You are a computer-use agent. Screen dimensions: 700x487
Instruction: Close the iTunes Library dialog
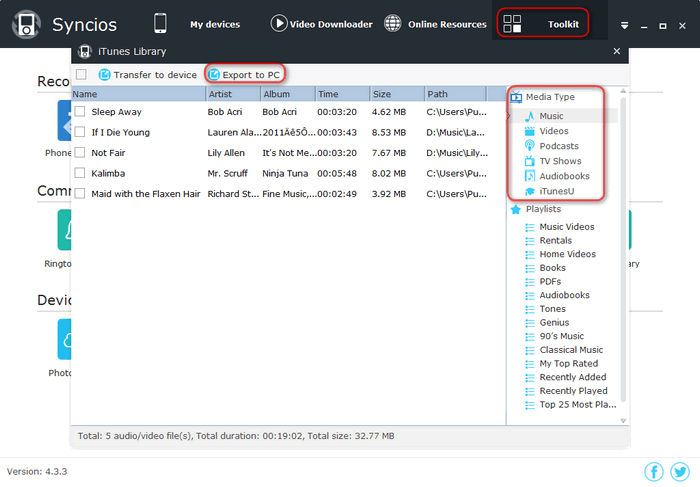coord(617,51)
